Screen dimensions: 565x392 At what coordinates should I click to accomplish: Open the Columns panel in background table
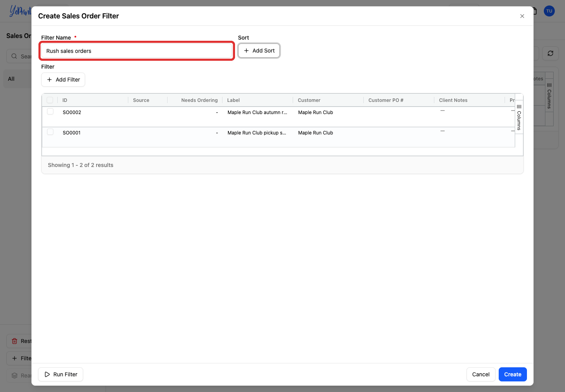coord(549,96)
